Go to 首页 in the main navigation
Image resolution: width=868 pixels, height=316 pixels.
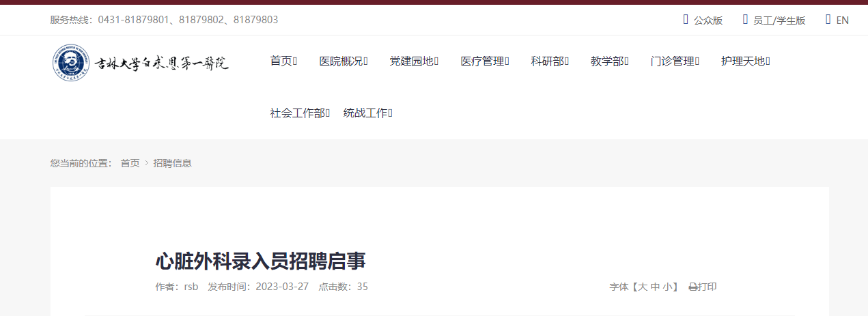click(x=283, y=61)
